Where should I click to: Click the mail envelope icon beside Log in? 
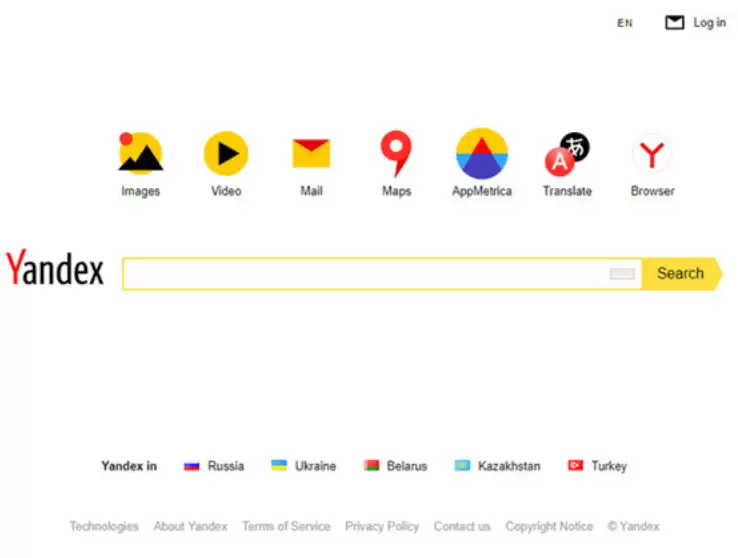[x=674, y=23]
